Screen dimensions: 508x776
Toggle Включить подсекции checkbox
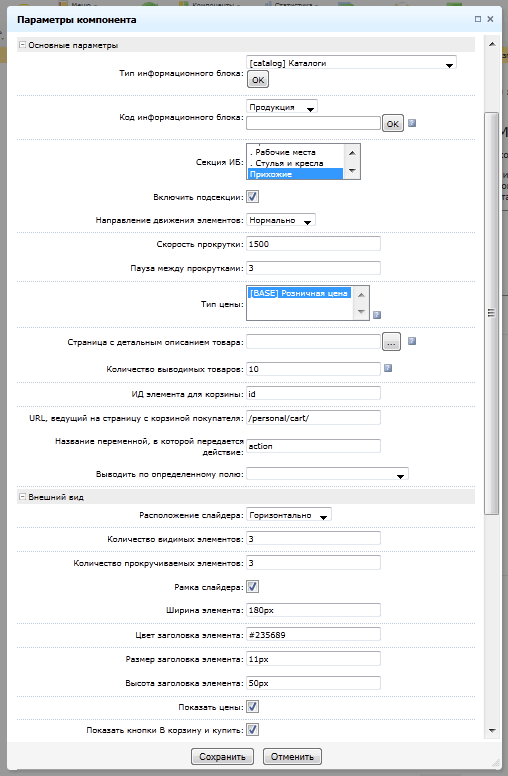[x=253, y=196]
